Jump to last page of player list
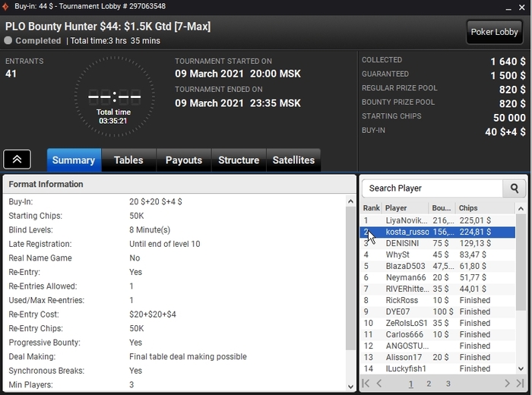The image size is (532, 395). (x=520, y=384)
